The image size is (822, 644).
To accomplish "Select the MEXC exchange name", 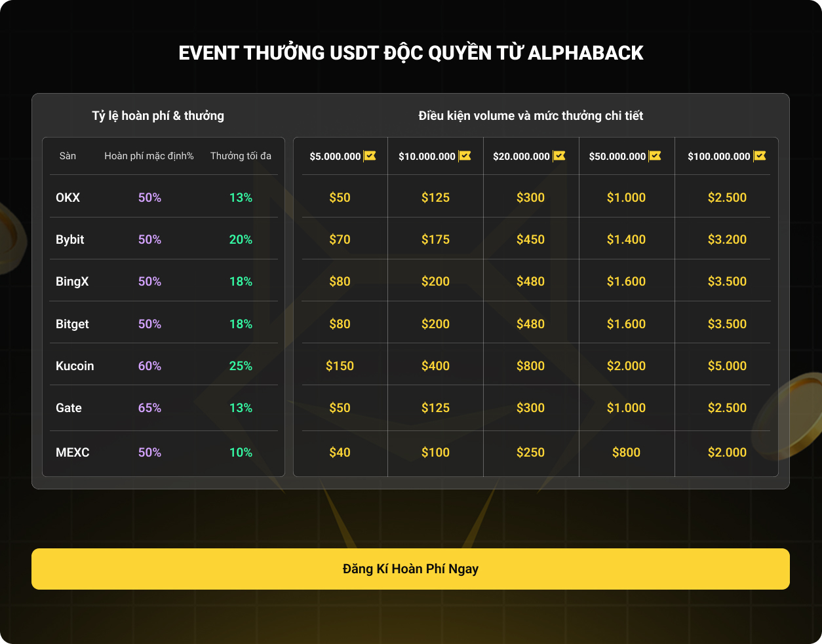I will tap(72, 452).
